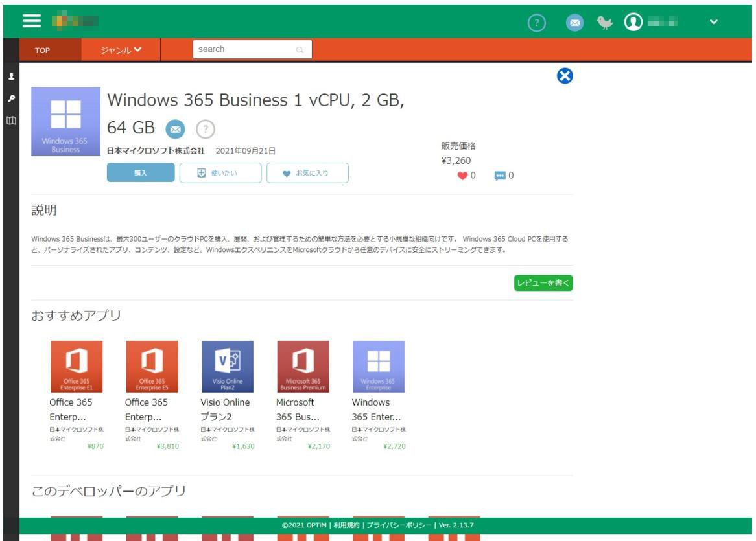Click the envelope icon beside product title

[174, 129]
